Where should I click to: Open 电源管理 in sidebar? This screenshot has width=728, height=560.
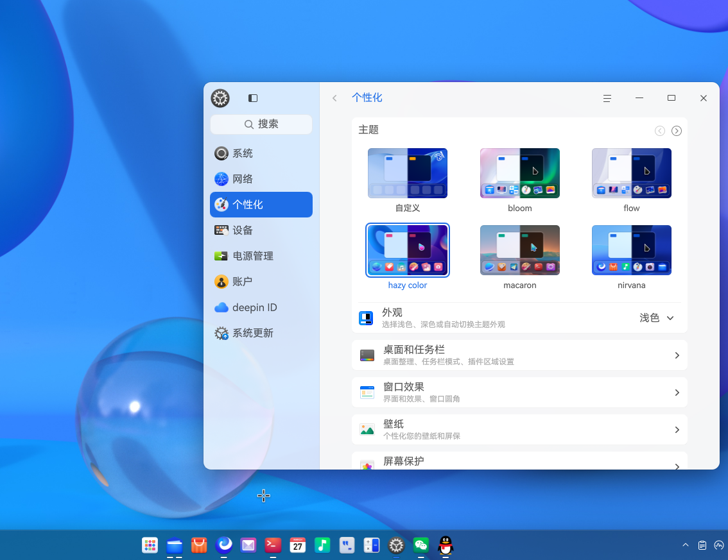pos(261,256)
